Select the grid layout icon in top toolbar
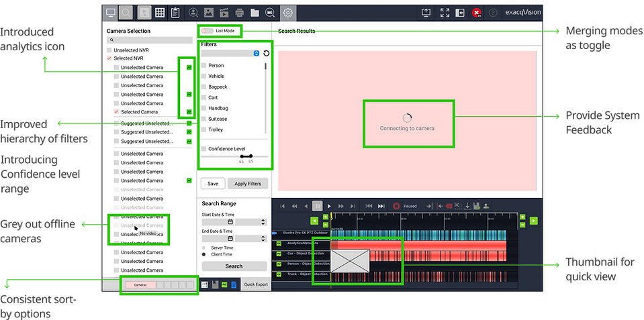644x320 pixels. click(160, 13)
